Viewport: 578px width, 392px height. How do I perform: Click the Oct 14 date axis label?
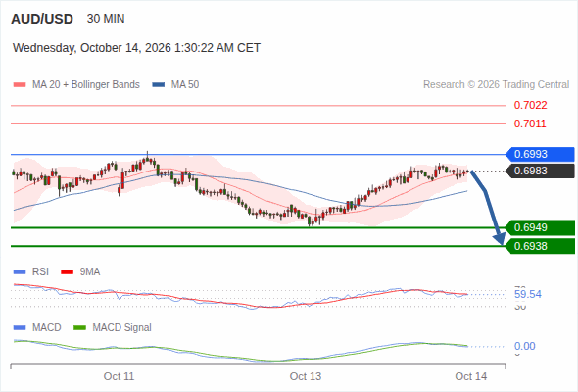coord(471,376)
